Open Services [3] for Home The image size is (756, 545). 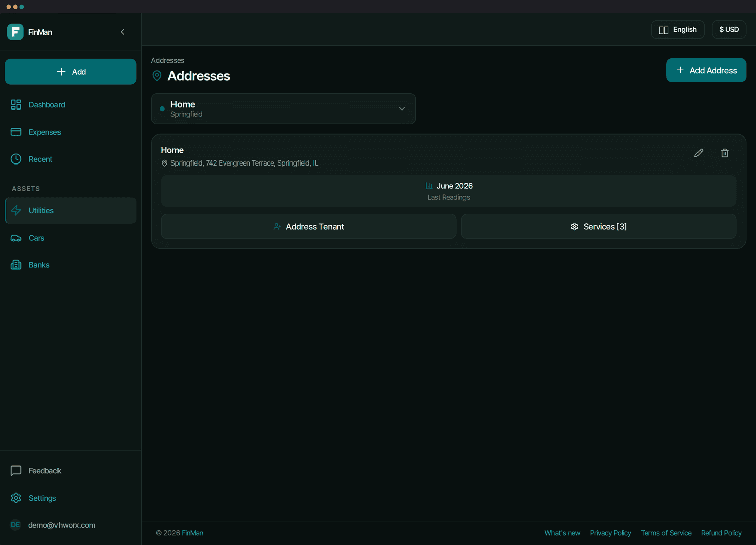tap(599, 227)
